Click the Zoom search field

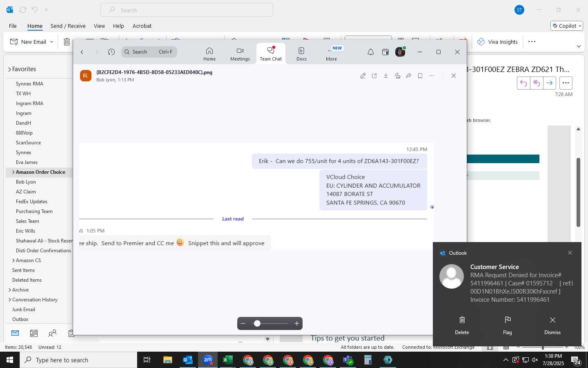tap(149, 52)
